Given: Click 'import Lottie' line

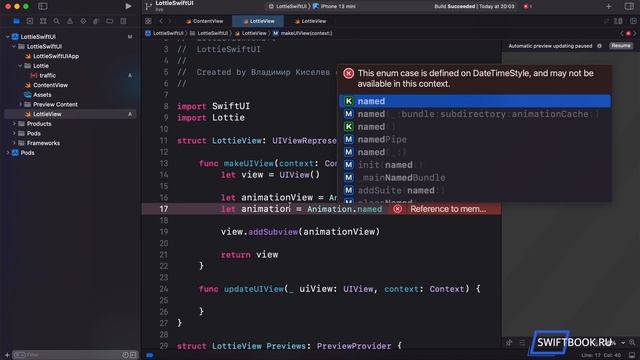Looking at the screenshot, I should click(211, 118).
